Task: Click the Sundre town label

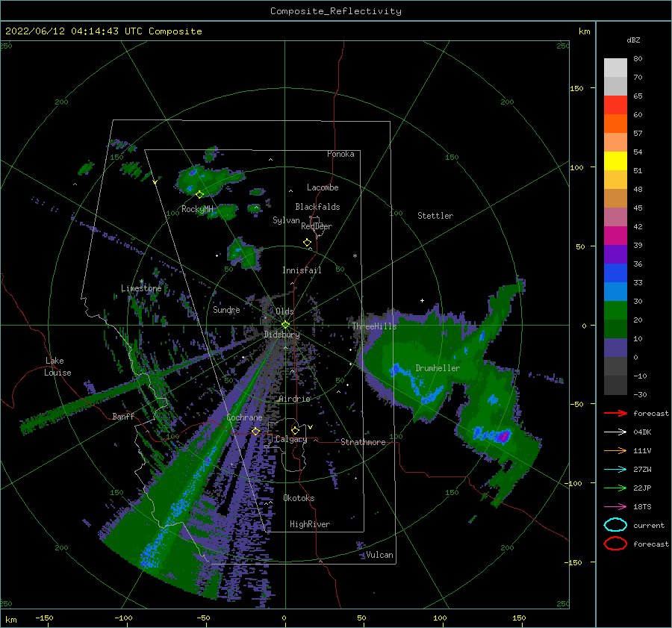Action: coord(226,309)
